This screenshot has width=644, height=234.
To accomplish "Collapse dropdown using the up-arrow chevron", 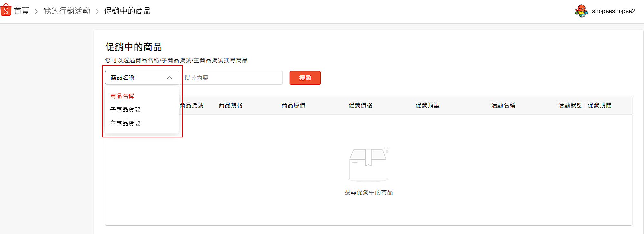I will pos(169,78).
